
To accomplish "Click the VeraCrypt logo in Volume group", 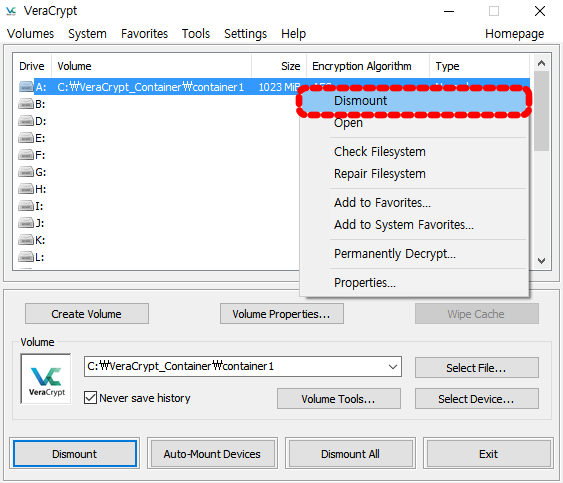I will 46,379.
